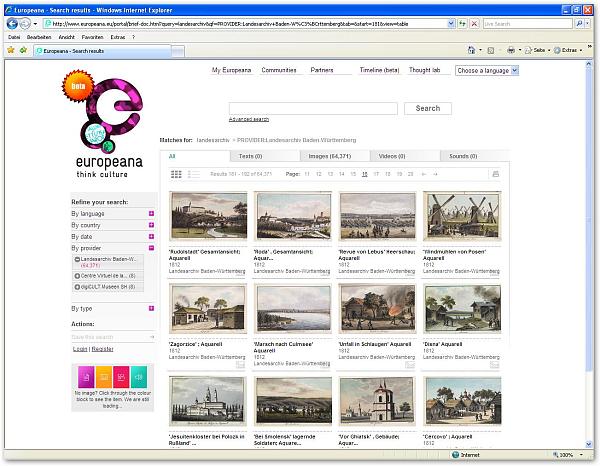Expand the By date filter
The width and height of the screenshot is (600, 466).
click(x=152, y=236)
